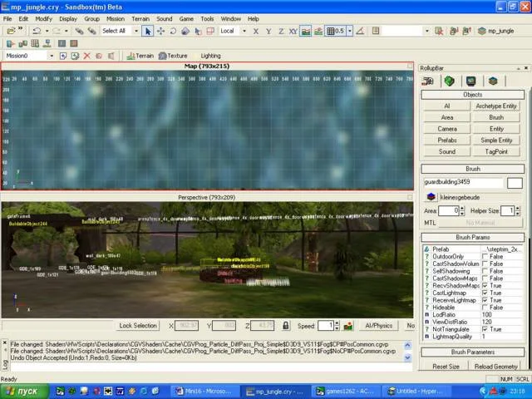Collapse the Brush Parameters rollup header
The width and height of the screenshot is (532, 399).
pos(473,352)
